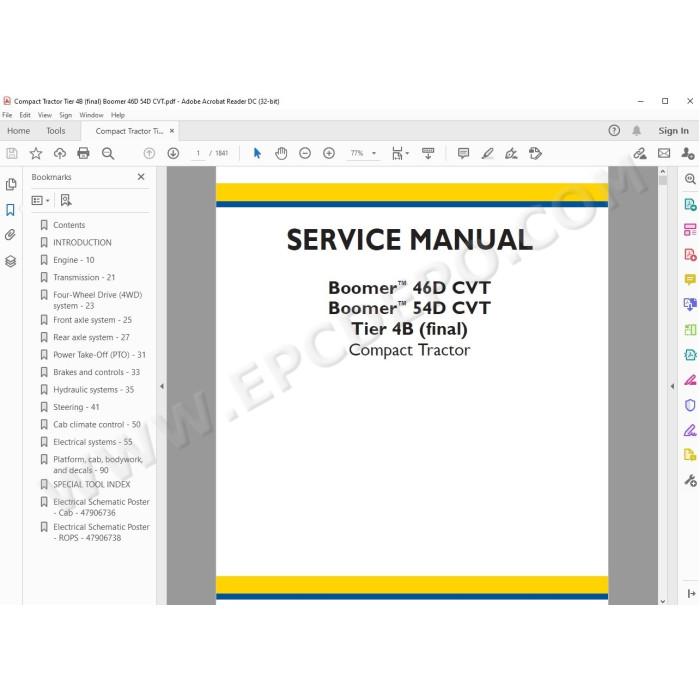Click the share with others person icon

[688, 154]
